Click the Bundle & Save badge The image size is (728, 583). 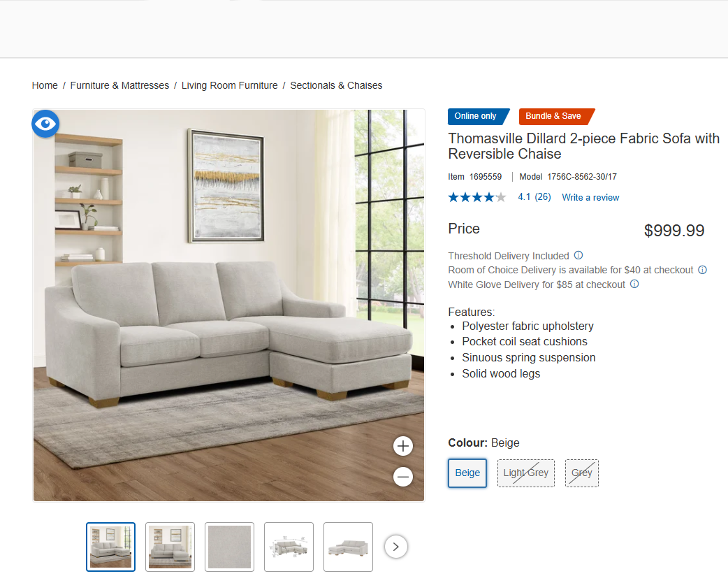(x=556, y=116)
